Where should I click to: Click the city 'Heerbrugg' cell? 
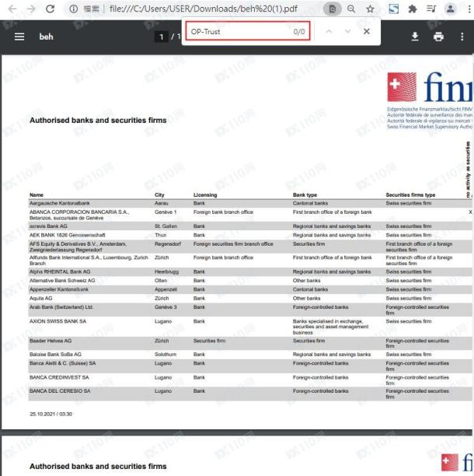point(166,271)
